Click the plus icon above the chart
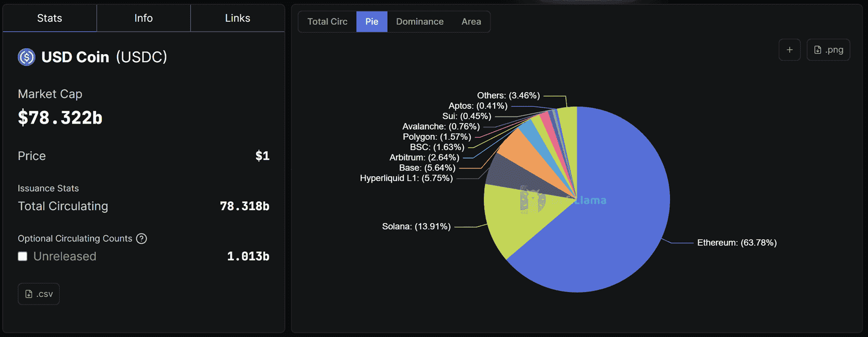 coord(789,50)
